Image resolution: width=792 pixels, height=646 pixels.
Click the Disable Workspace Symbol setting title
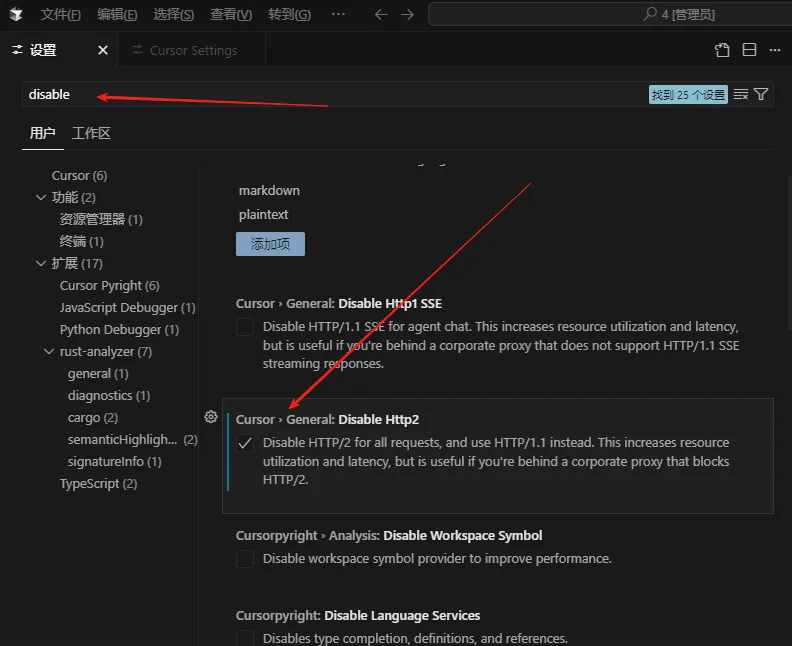389,535
